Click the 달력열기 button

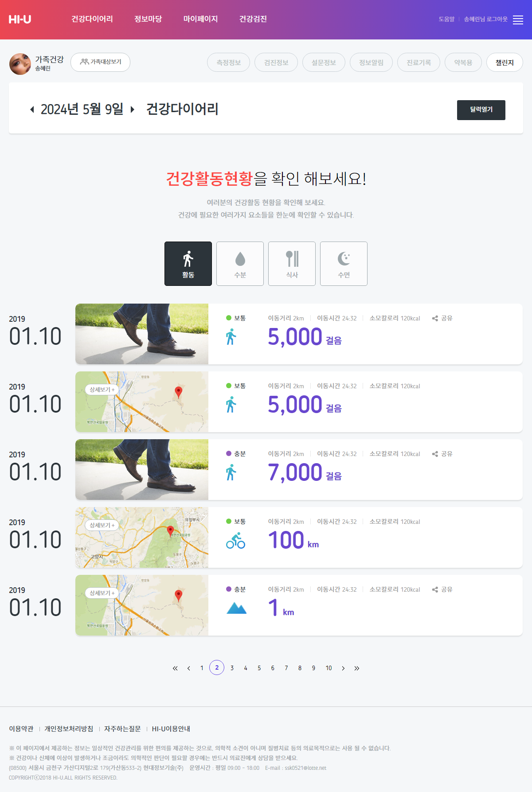[x=481, y=110]
